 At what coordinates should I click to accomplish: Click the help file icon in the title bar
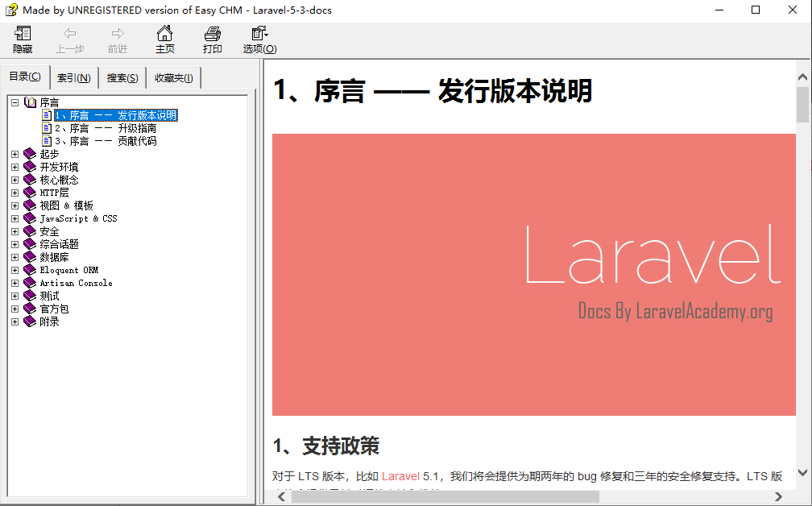pyautogui.click(x=10, y=9)
